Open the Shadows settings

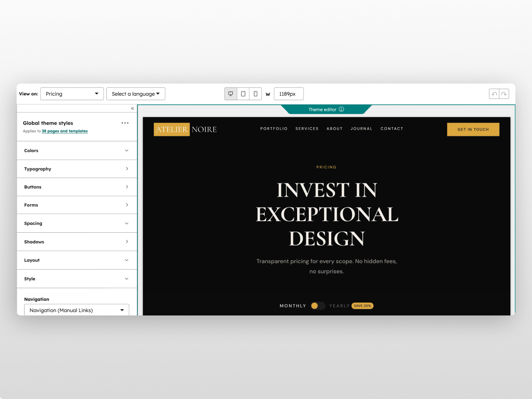77,241
